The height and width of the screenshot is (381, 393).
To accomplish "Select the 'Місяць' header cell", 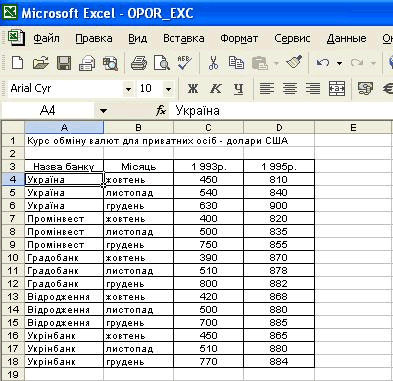I will pyautogui.click(x=139, y=166).
